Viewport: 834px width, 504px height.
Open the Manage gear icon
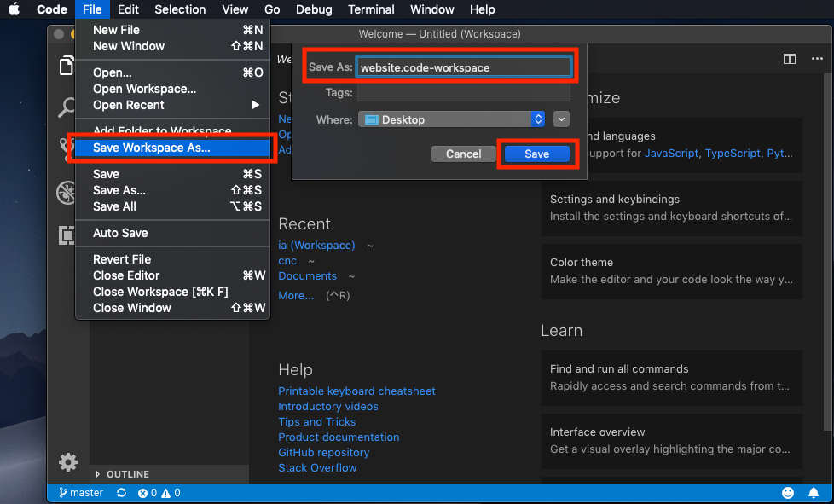[x=68, y=462]
